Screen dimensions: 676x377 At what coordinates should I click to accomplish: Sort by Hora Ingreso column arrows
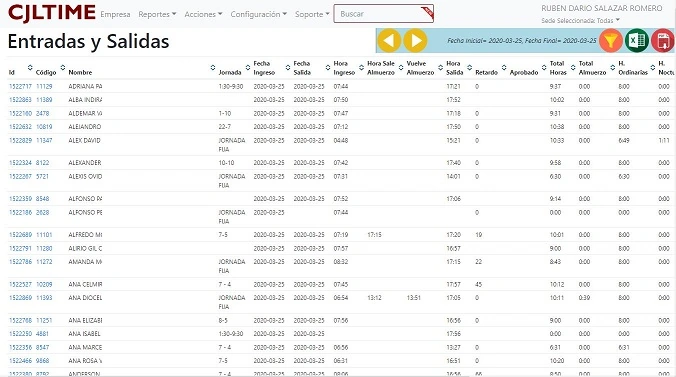[361, 67]
